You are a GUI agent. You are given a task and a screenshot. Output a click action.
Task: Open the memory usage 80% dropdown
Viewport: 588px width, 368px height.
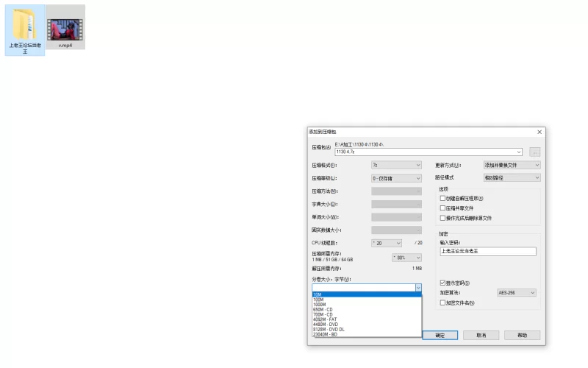407,258
